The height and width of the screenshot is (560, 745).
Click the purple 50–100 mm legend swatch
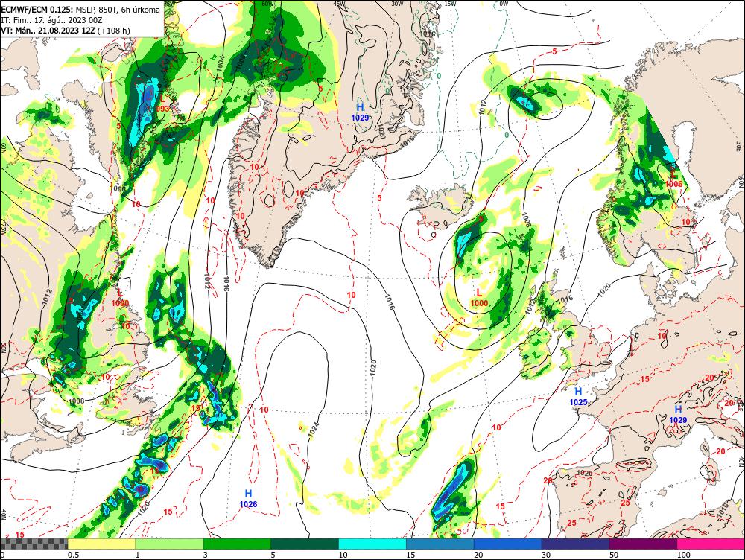[x=644, y=544]
